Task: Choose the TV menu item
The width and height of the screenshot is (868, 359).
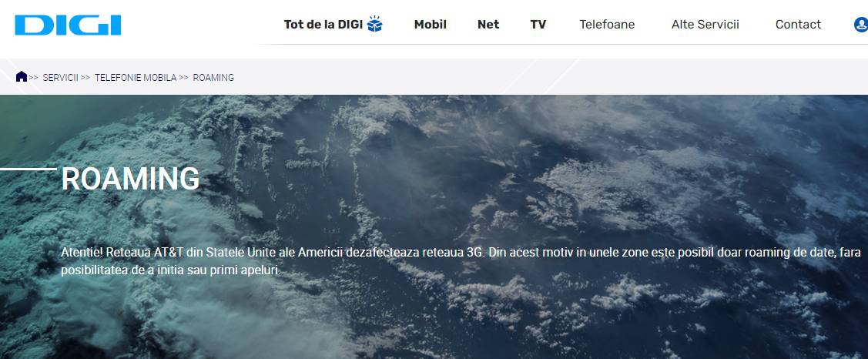Action: [538, 25]
